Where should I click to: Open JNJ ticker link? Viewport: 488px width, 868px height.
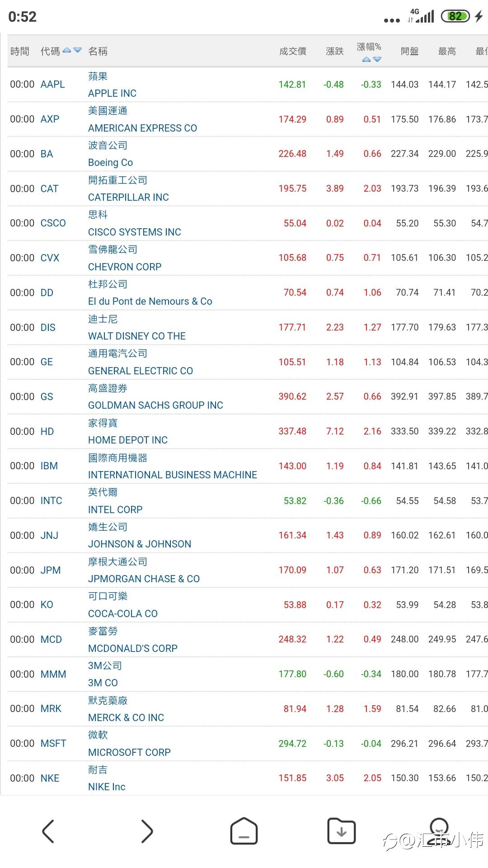49,536
